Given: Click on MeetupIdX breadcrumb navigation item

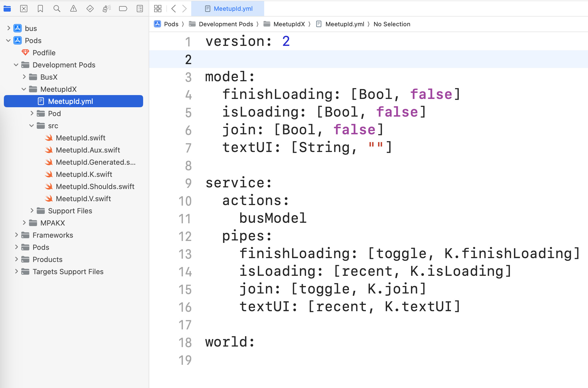Looking at the screenshot, I should pyautogui.click(x=288, y=24).
